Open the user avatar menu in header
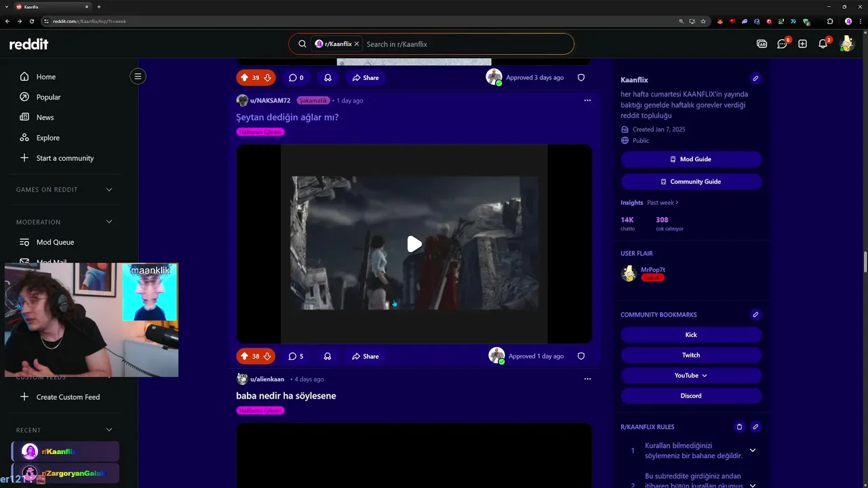The image size is (868, 488). (846, 44)
